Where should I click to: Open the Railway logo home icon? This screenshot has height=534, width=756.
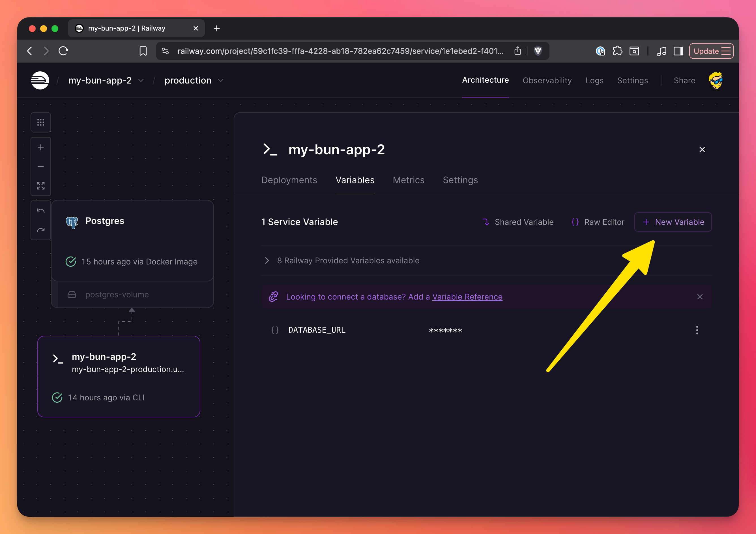(x=40, y=80)
